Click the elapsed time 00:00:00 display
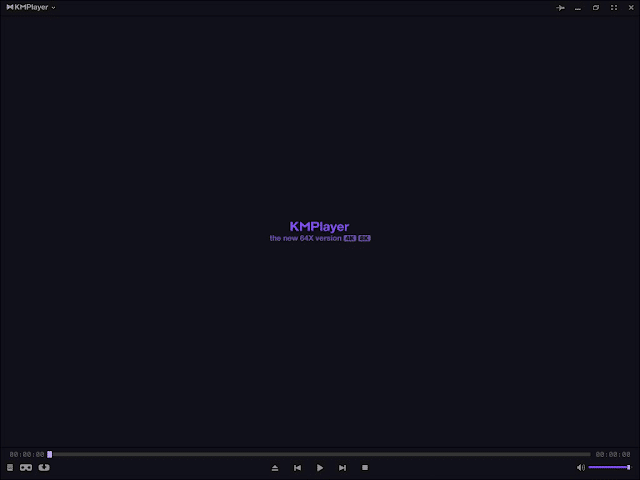 pos(27,454)
